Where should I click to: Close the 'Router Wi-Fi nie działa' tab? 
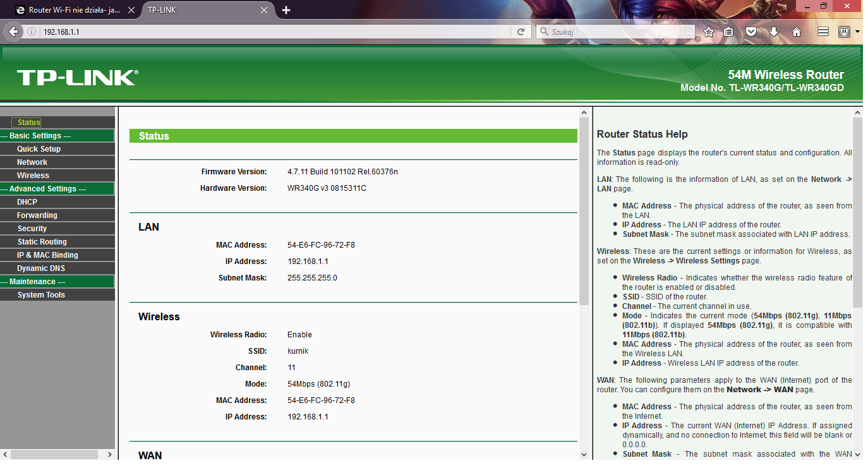point(131,10)
